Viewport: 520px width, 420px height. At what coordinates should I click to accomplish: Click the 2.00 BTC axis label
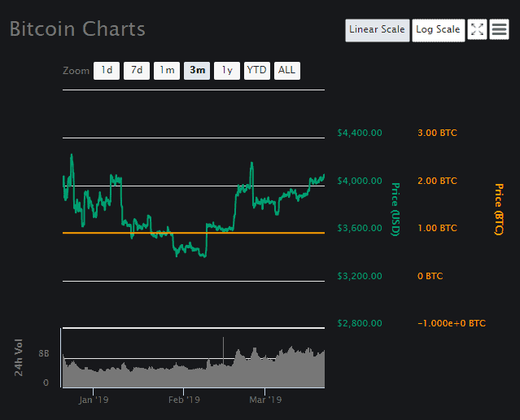tap(437, 181)
